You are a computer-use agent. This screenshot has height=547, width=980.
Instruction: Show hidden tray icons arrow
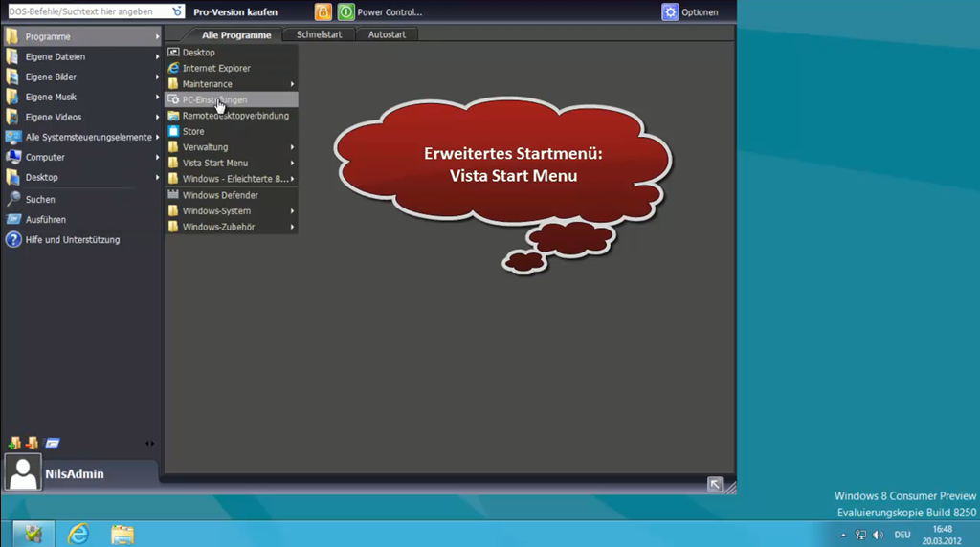point(843,536)
